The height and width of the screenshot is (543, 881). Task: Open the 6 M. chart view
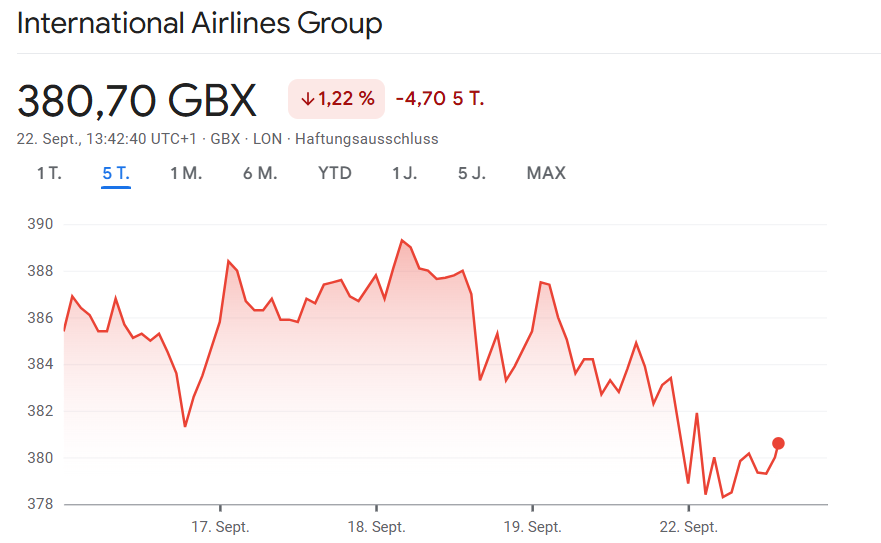pyautogui.click(x=260, y=173)
